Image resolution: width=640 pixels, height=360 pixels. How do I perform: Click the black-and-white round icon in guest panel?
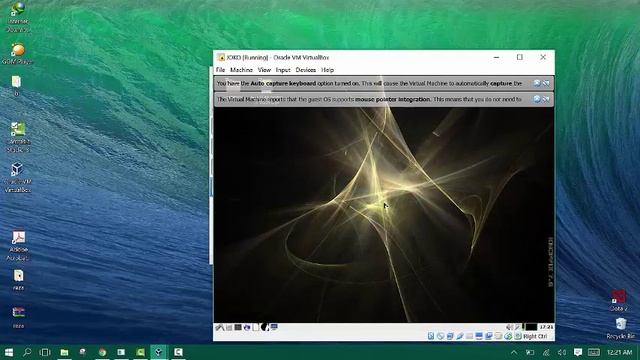coord(265,327)
